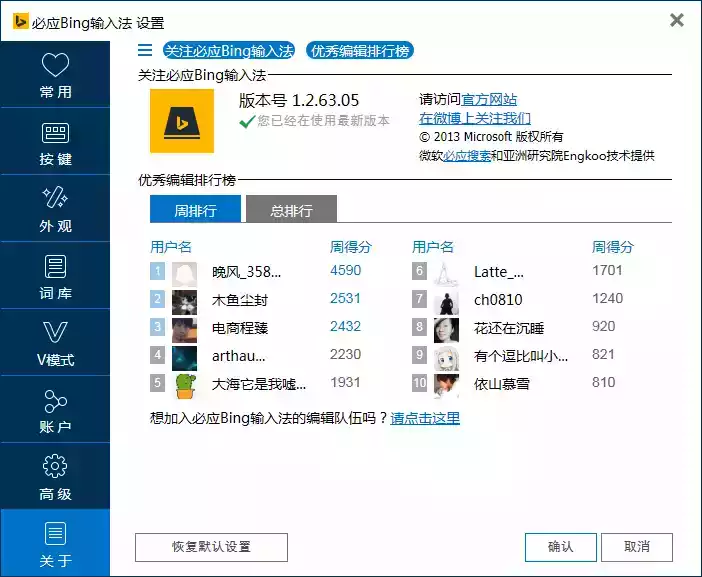Click avatar of user Latte_...
Screen dimensions: 702x577
click(x=446, y=274)
